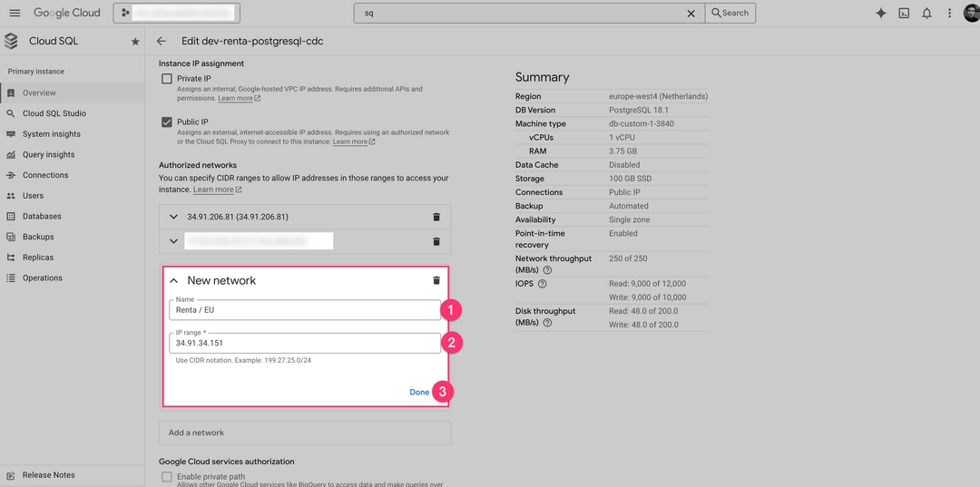Delete the New network entry
Screen dimensions: 980x487
point(436,281)
